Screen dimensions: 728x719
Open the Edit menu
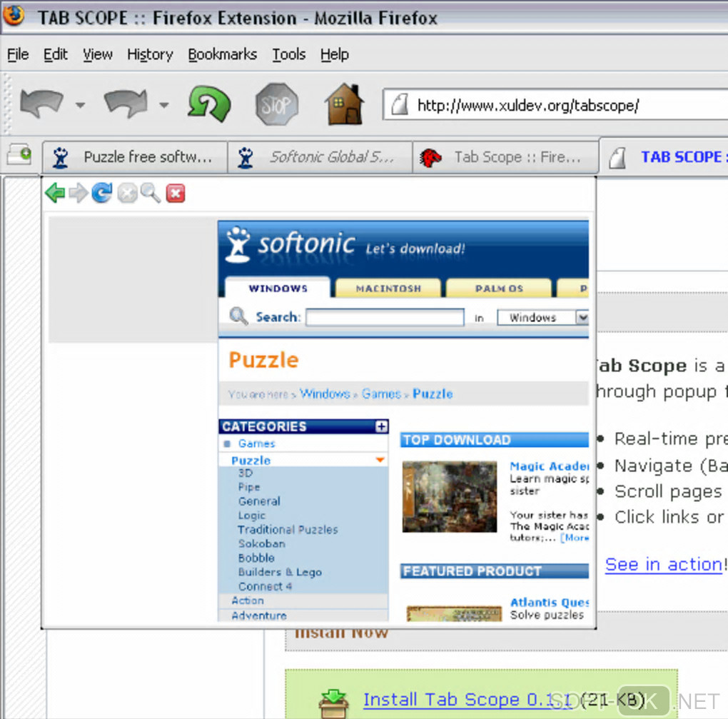pyautogui.click(x=55, y=54)
